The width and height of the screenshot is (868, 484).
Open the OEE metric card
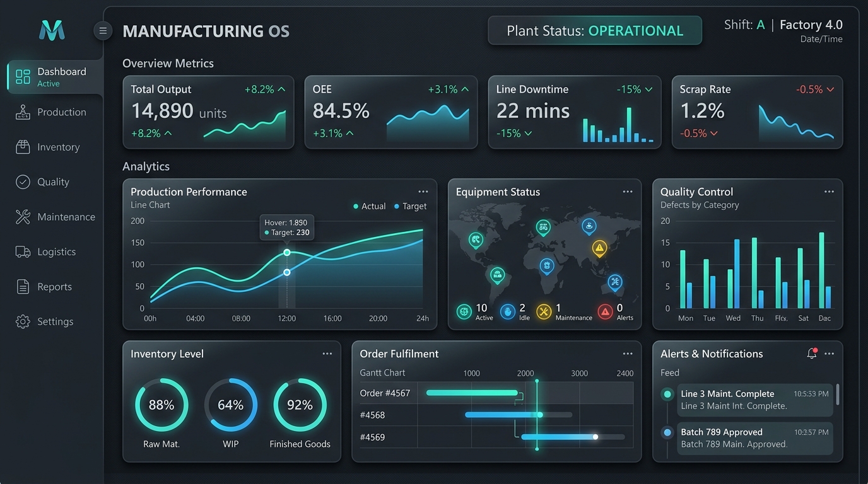pos(391,112)
